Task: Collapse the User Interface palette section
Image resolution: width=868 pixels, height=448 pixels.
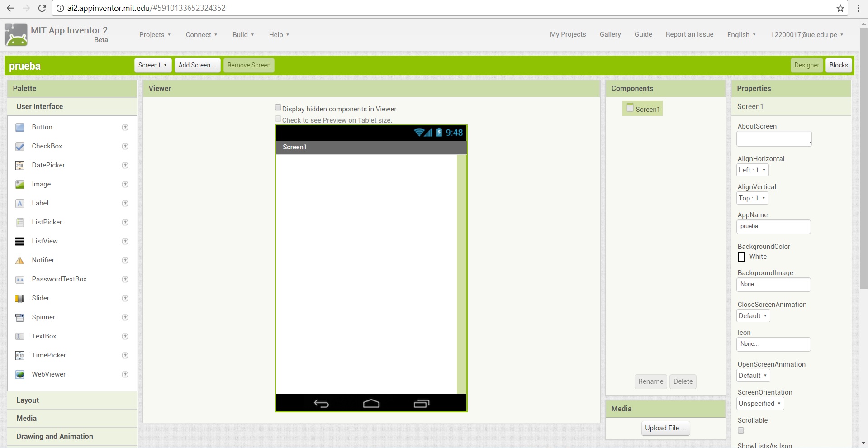Action: (x=72, y=106)
